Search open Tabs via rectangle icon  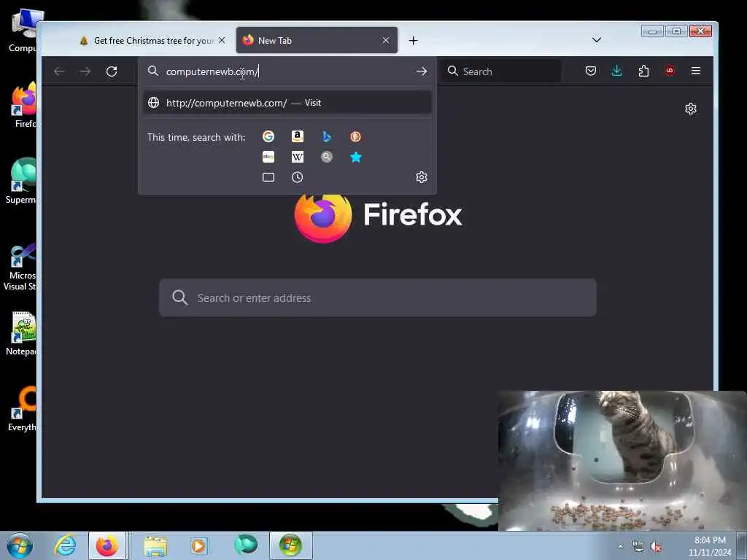click(x=268, y=177)
